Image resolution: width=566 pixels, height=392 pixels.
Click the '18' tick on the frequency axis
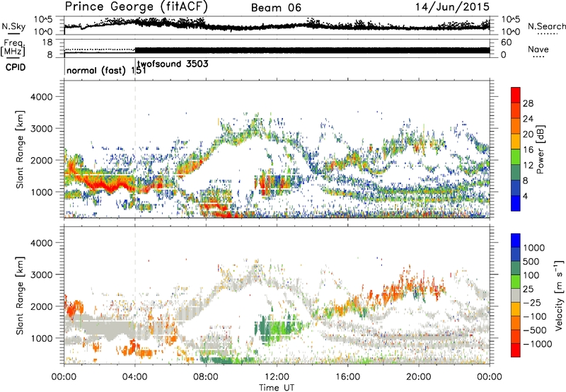tap(47, 42)
